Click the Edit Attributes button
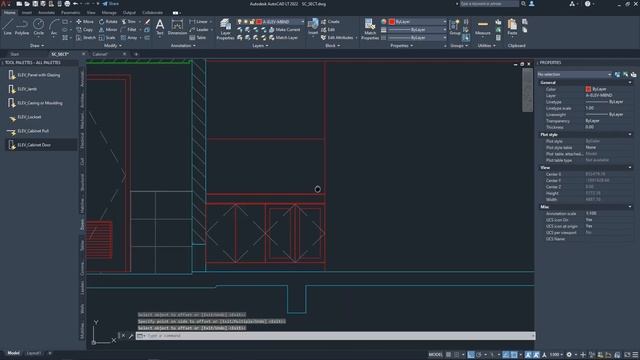Viewport: 640px width, 360px height. (337, 38)
